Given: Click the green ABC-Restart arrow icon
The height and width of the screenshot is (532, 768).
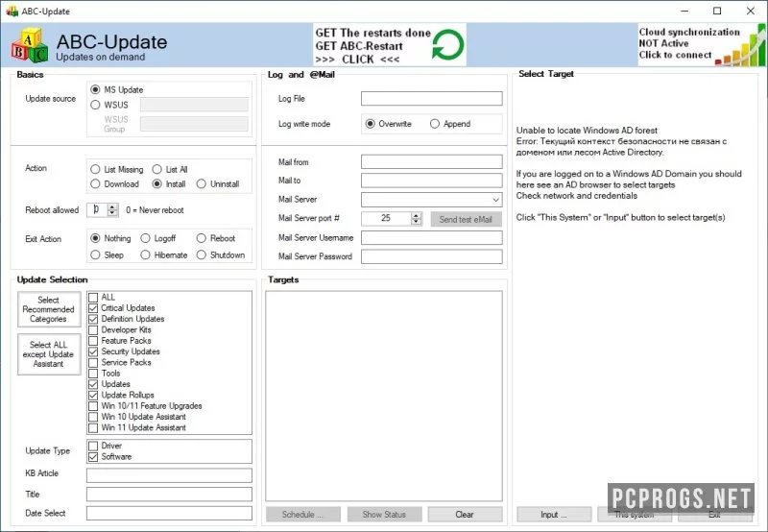Looking at the screenshot, I should point(447,44).
